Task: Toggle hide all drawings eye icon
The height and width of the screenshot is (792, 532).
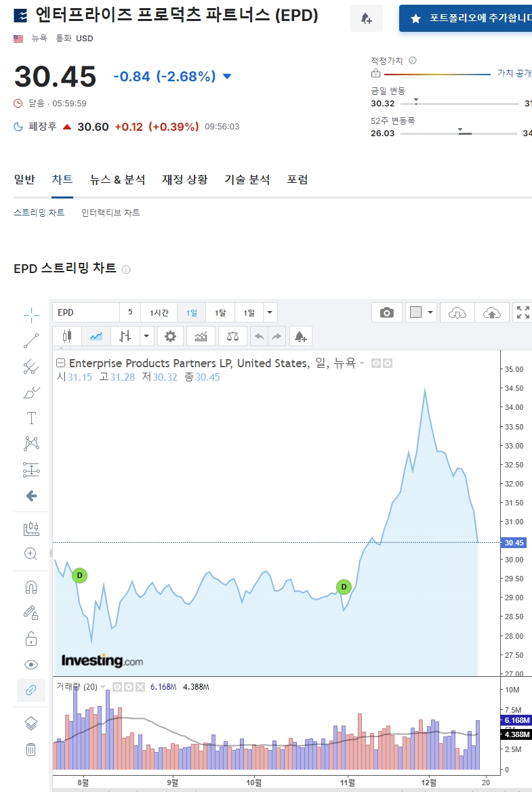Action: [31, 665]
